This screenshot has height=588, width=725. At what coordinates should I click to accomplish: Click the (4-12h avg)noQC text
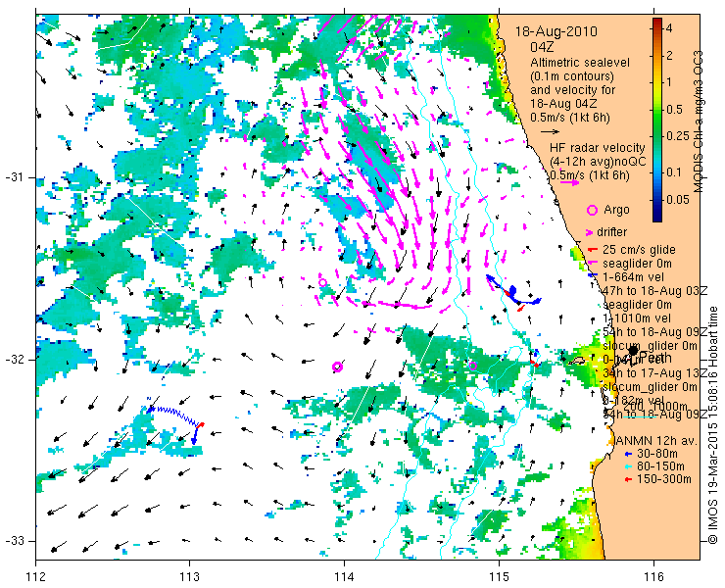click(x=598, y=162)
